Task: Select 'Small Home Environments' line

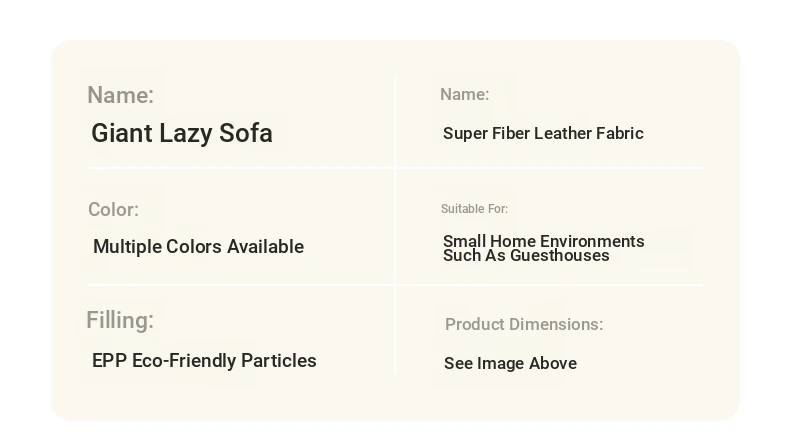Action: [544, 241]
